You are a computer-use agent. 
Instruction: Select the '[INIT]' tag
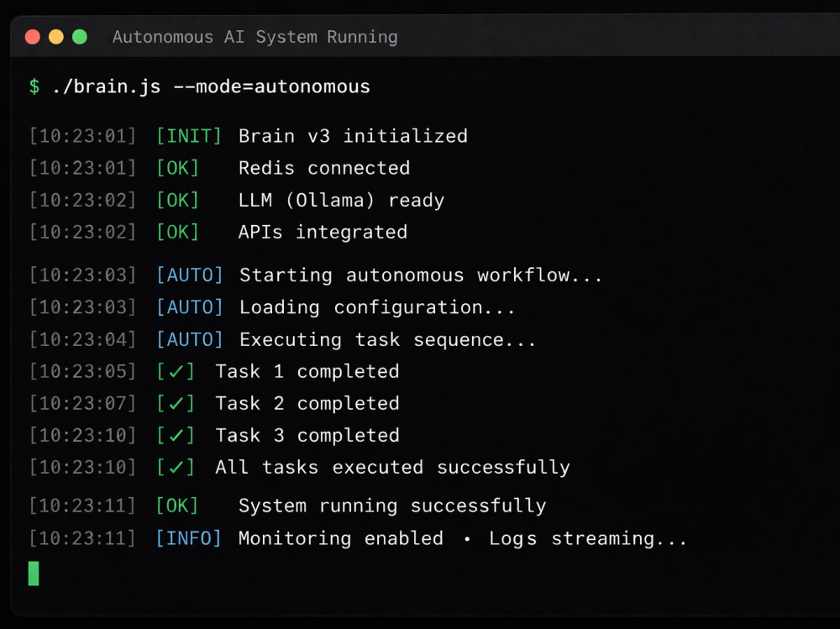[188, 136]
